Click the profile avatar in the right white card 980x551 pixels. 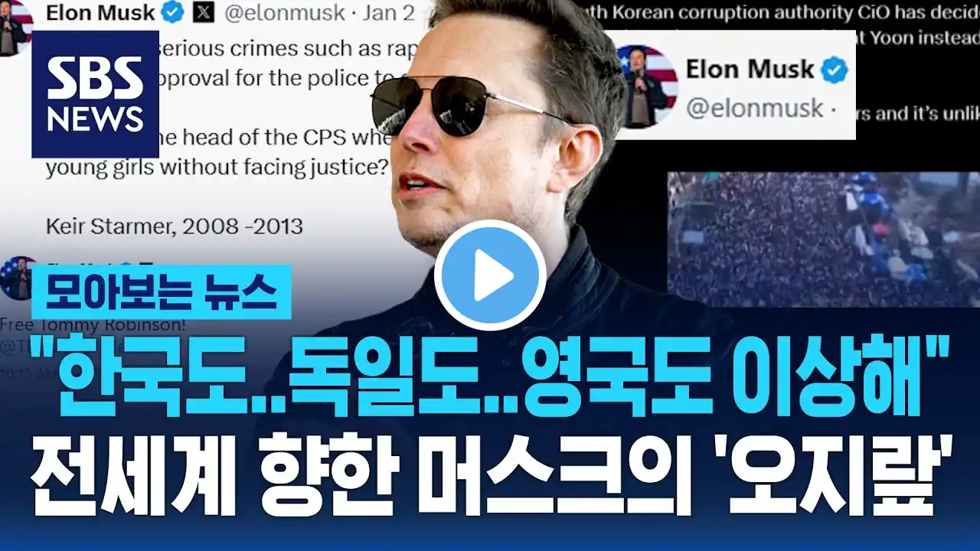tap(647, 86)
